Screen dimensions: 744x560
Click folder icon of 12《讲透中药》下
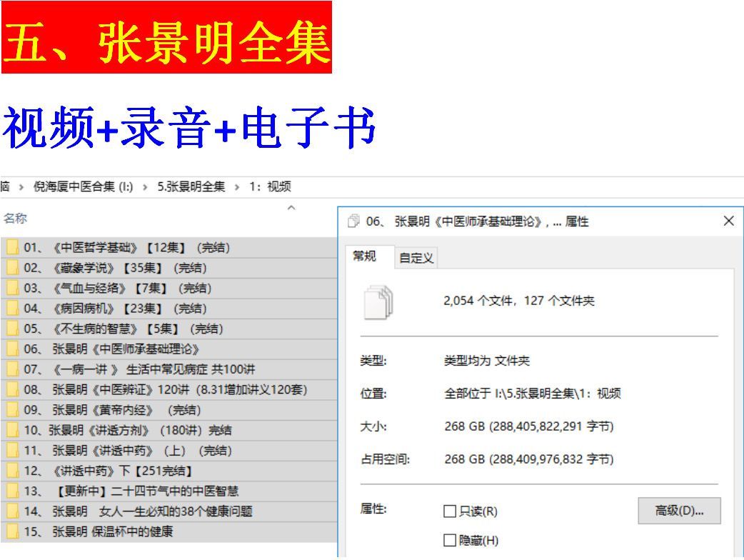coord(12,471)
